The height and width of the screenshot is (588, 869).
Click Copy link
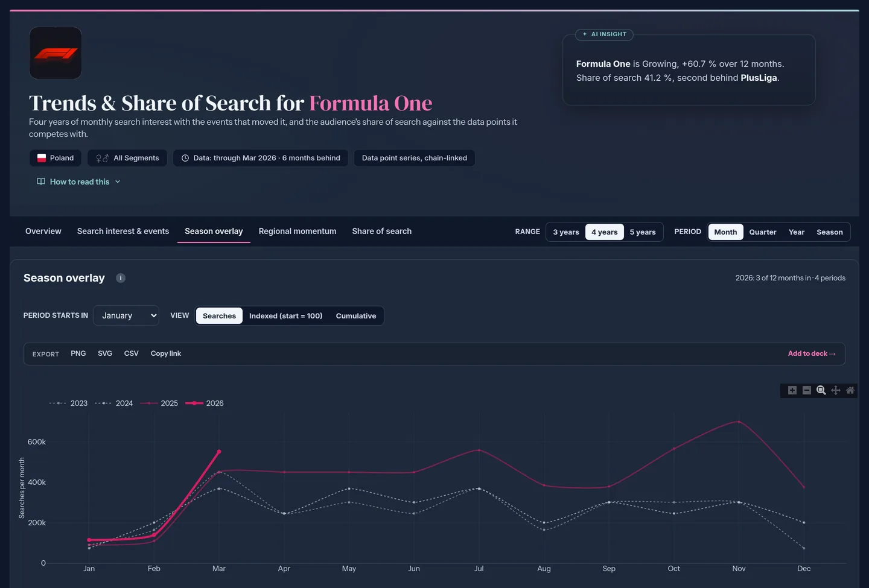(166, 353)
